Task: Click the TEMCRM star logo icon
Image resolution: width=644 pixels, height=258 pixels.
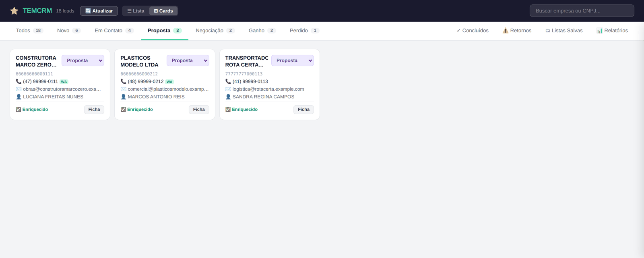Action: pos(14,11)
